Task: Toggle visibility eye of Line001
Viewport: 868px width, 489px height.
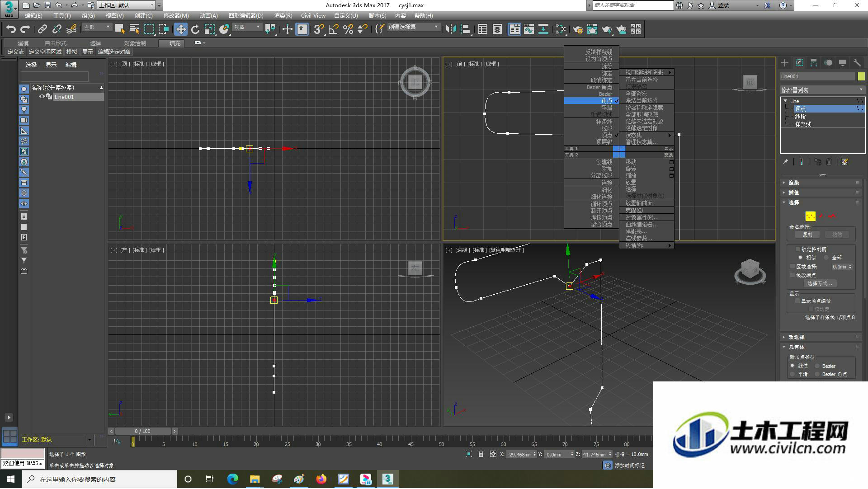Action: [x=42, y=97]
